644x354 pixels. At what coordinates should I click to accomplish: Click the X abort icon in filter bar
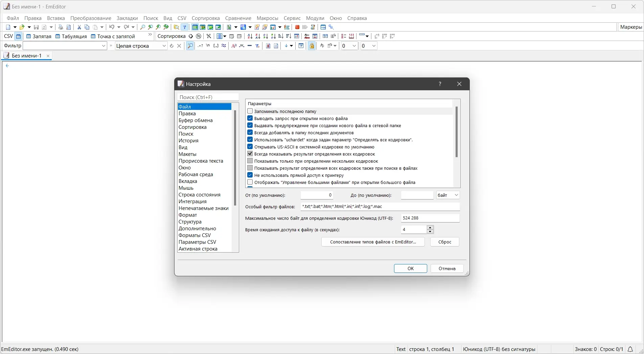pos(179,46)
